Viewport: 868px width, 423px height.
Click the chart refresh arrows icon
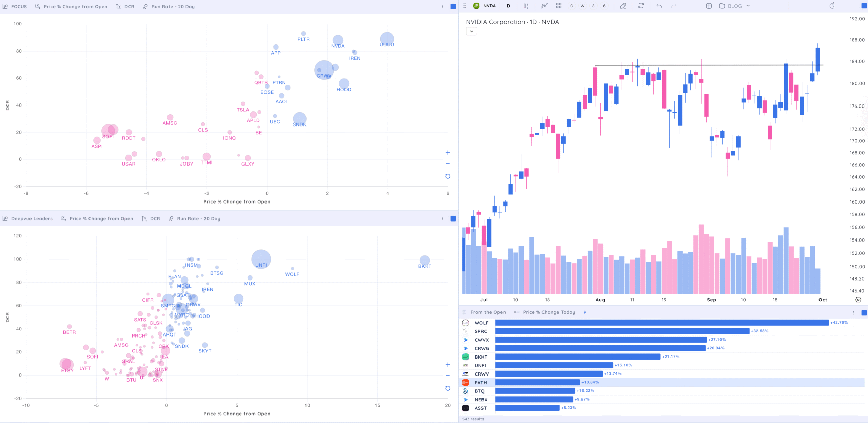click(641, 6)
